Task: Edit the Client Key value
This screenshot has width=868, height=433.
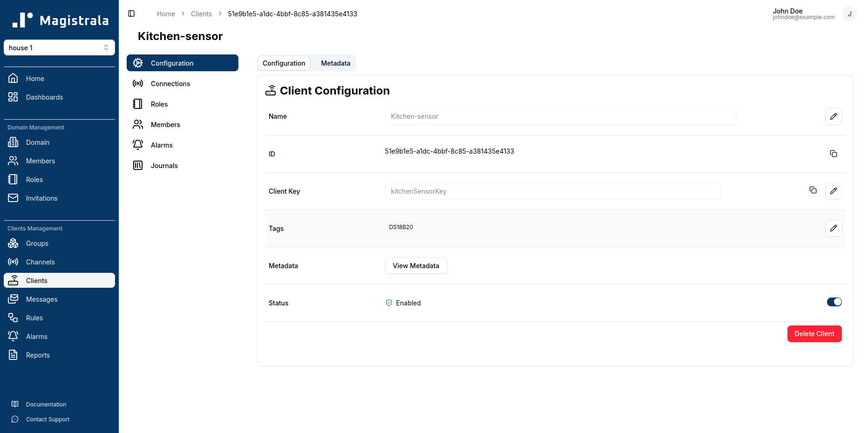Action: [x=834, y=191]
